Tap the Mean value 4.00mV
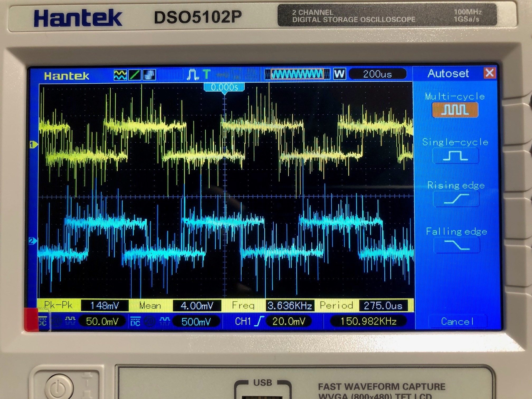 point(197,306)
